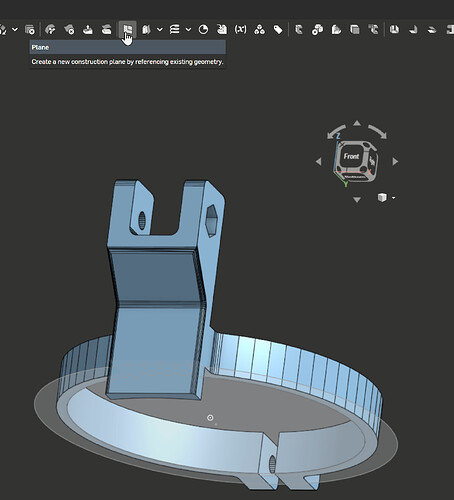Click the Front face of view cube
The image size is (454, 500).
point(351,156)
